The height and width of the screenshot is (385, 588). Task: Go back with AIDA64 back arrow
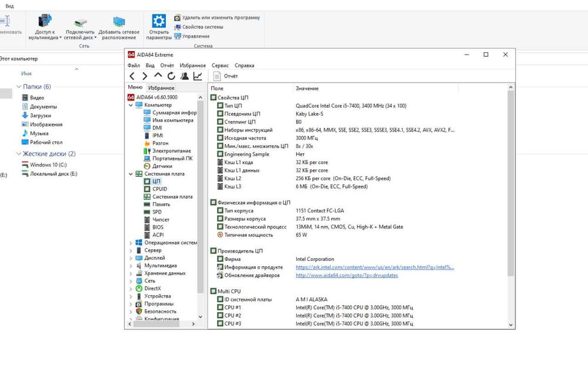pyautogui.click(x=132, y=76)
